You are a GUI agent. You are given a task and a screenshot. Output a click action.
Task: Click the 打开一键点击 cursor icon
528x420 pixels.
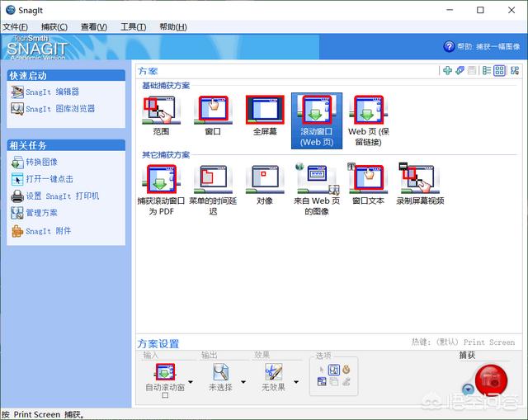click(16, 179)
